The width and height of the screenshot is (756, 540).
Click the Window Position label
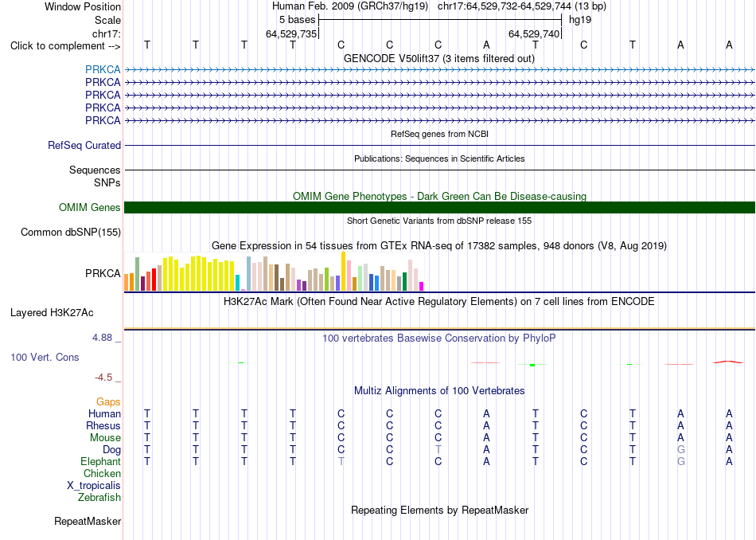(x=83, y=6)
